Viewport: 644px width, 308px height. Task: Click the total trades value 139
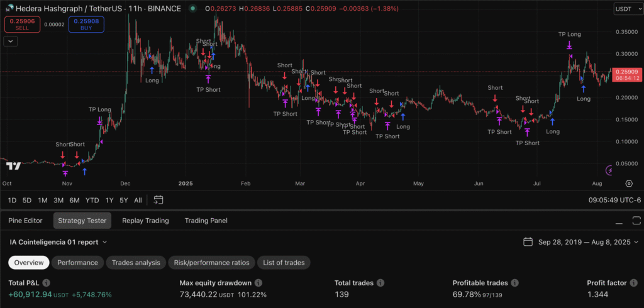point(341,294)
